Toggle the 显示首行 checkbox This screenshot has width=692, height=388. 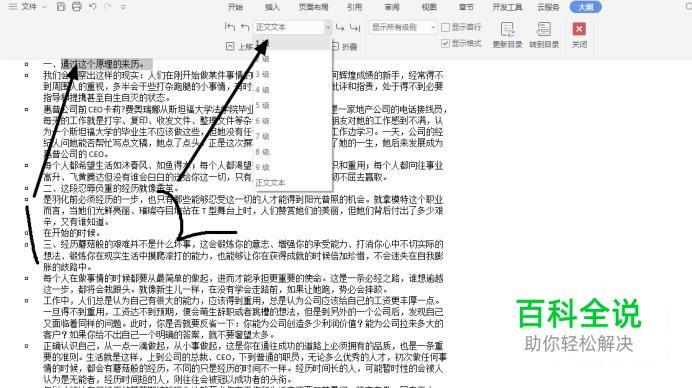[445, 27]
